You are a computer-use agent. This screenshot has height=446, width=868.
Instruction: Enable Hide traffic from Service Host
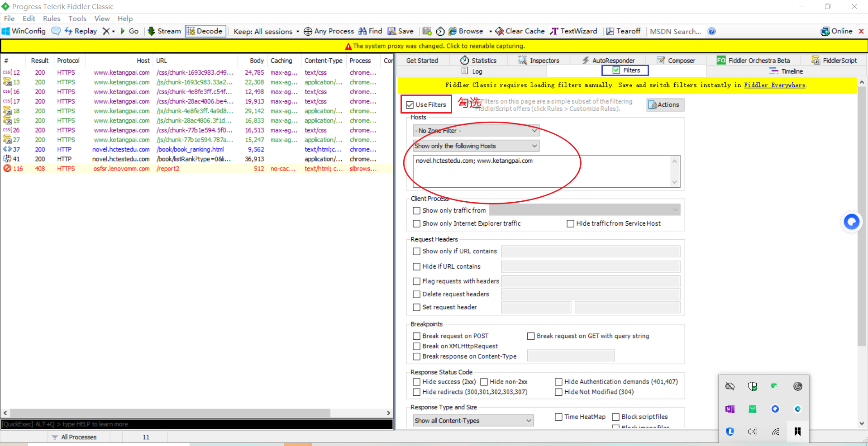tap(571, 224)
